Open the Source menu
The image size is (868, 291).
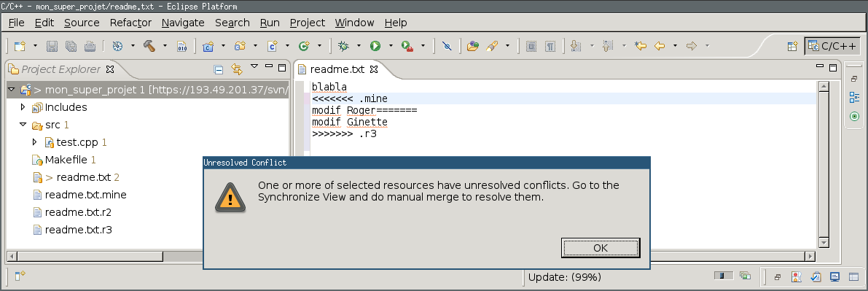point(82,23)
